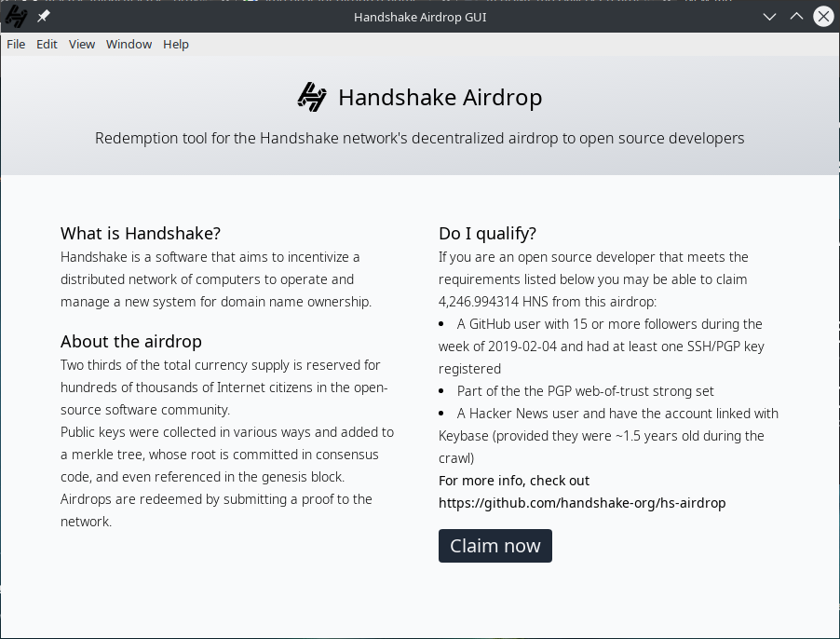Click the 'What is Handshake?' heading
This screenshot has width=840, height=639.
coord(141,234)
